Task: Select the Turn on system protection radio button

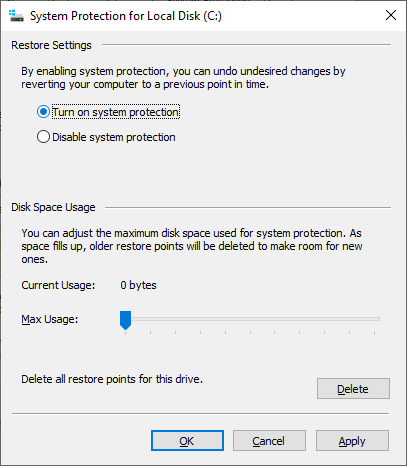Action: tap(43, 112)
